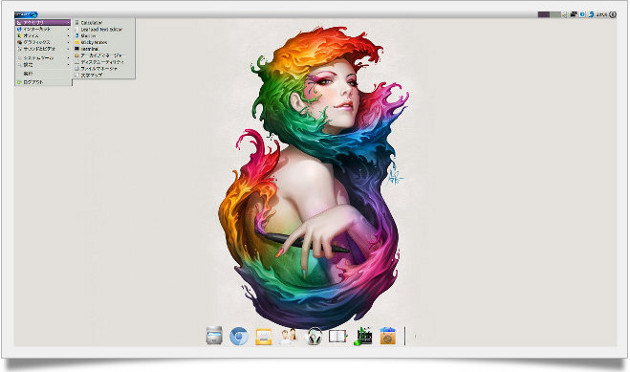Open 文字マップ character map entry
This screenshot has height=372, width=630.
pyautogui.click(x=104, y=75)
